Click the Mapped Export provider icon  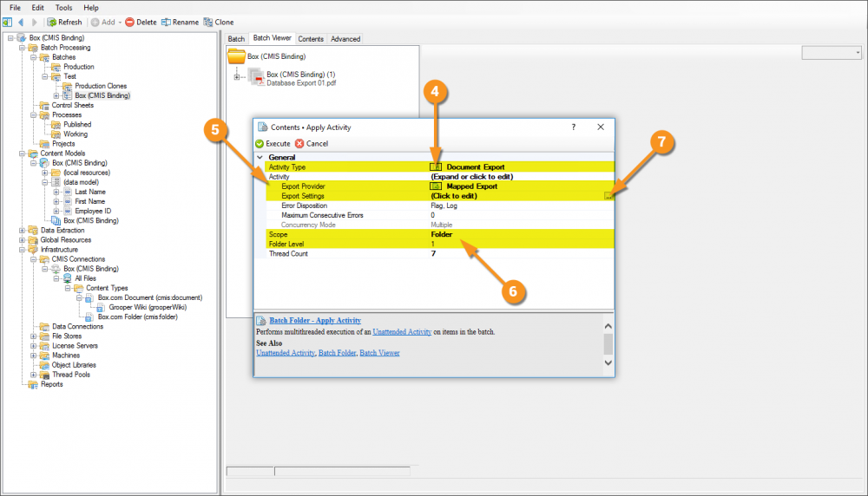[437, 186]
